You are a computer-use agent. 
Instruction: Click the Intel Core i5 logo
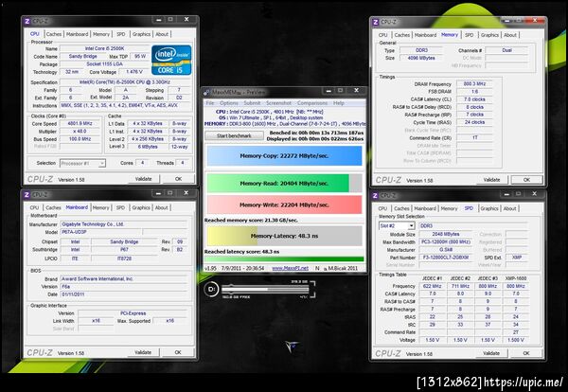171,61
